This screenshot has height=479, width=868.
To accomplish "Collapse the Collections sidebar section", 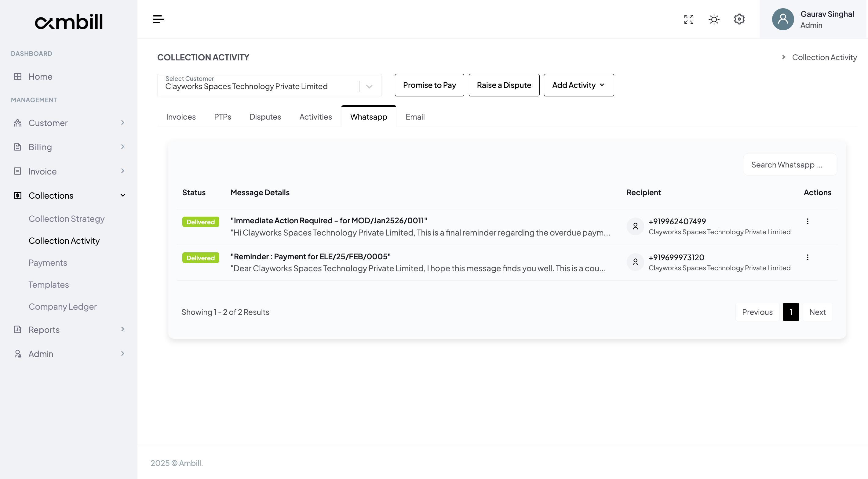I will [x=123, y=195].
